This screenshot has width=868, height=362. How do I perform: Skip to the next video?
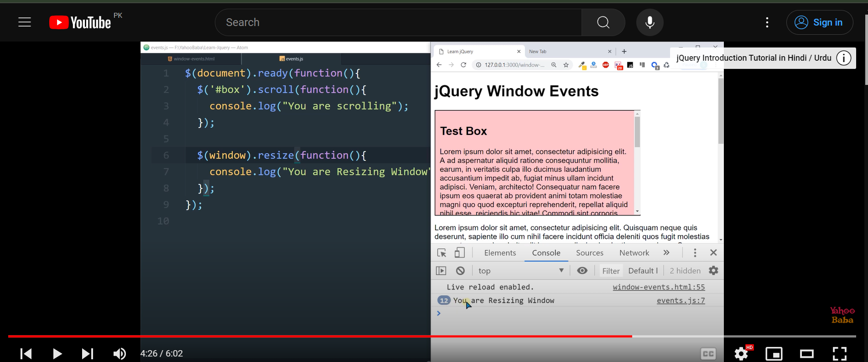[x=87, y=353]
